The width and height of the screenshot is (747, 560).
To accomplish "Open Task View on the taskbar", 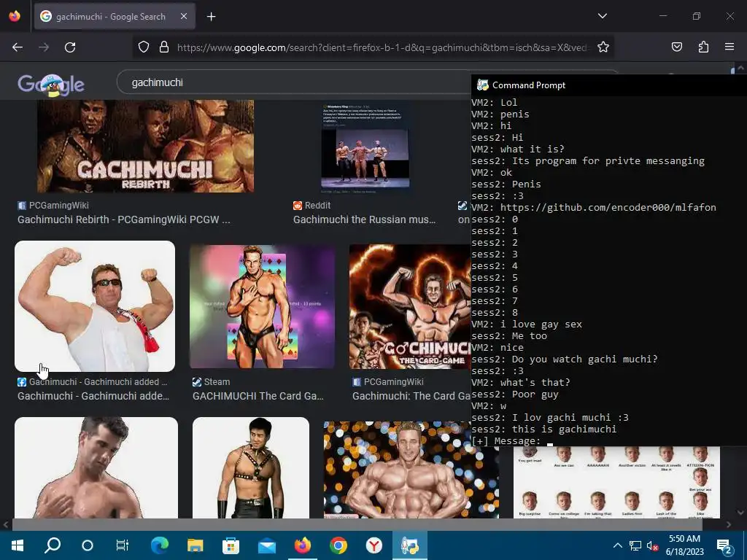I will [x=123, y=545].
